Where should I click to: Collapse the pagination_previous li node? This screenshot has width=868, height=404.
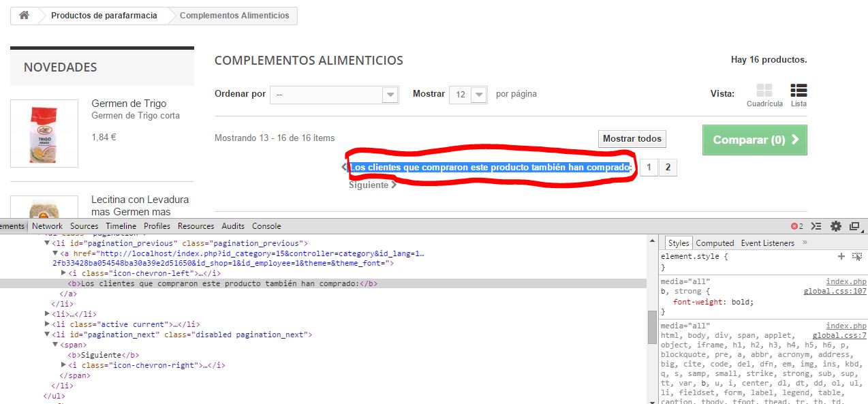[47, 243]
